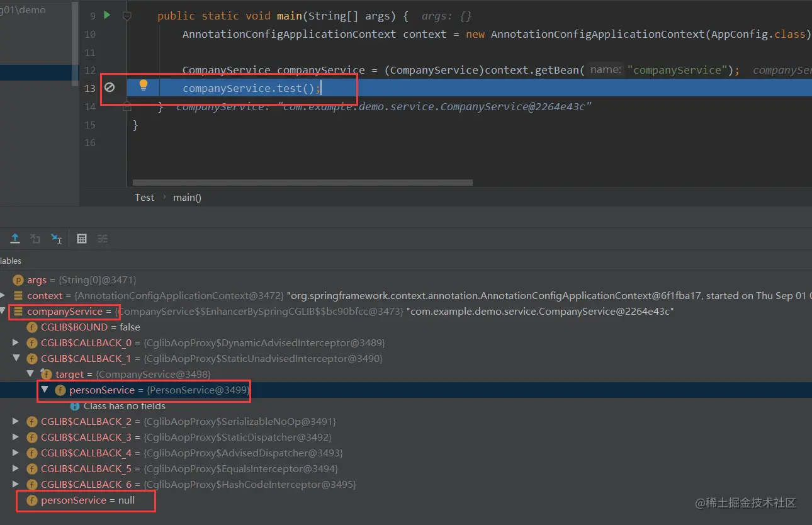
Task: Click the lightbulb intention icon on line 13
Action: click(x=144, y=85)
